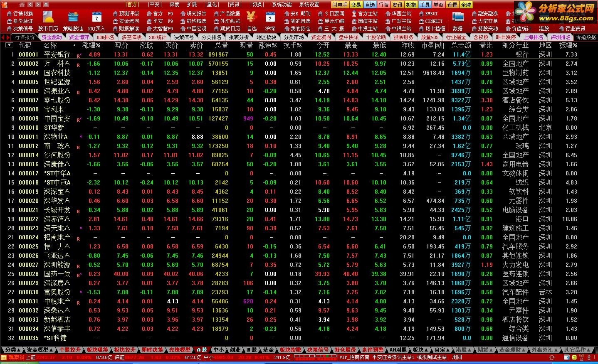
Task: Open the 股市日历 stock calendar icon
Action: [48, 21]
